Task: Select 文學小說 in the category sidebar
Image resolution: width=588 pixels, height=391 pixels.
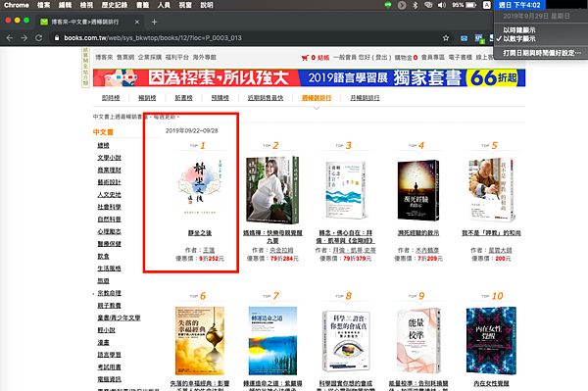Action: [109, 158]
